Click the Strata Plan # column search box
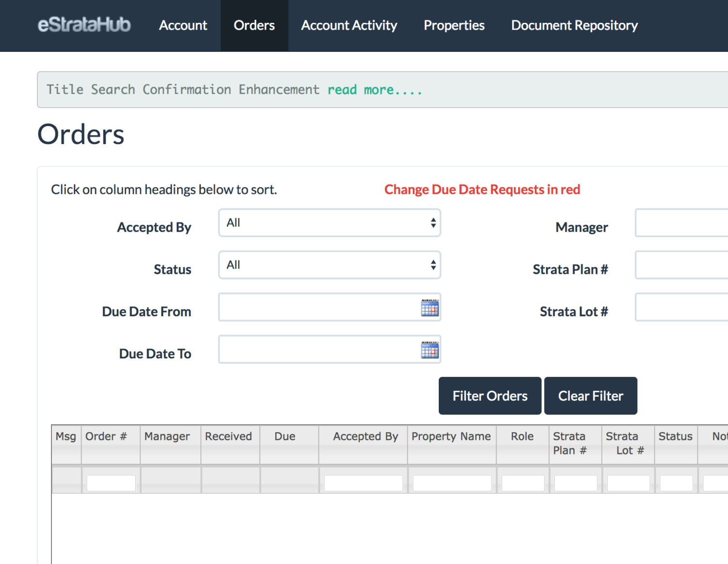The height and width of the screenshot is (564, 728). coord(576,483)
